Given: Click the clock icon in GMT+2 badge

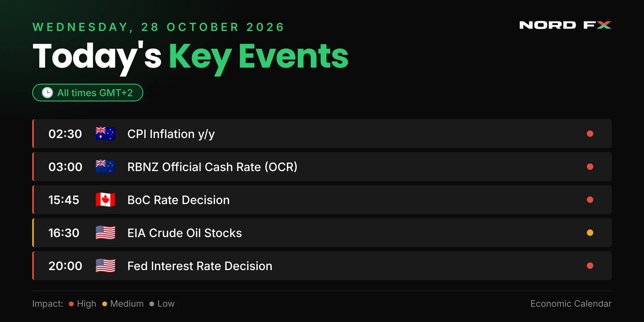Looking at the screenshot, I should click(47, 93).
